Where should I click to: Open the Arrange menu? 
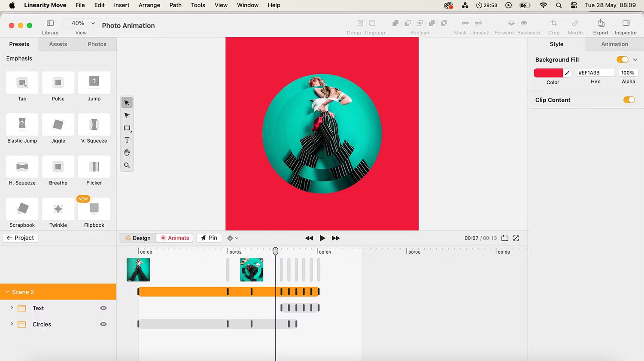coord(149,5)
